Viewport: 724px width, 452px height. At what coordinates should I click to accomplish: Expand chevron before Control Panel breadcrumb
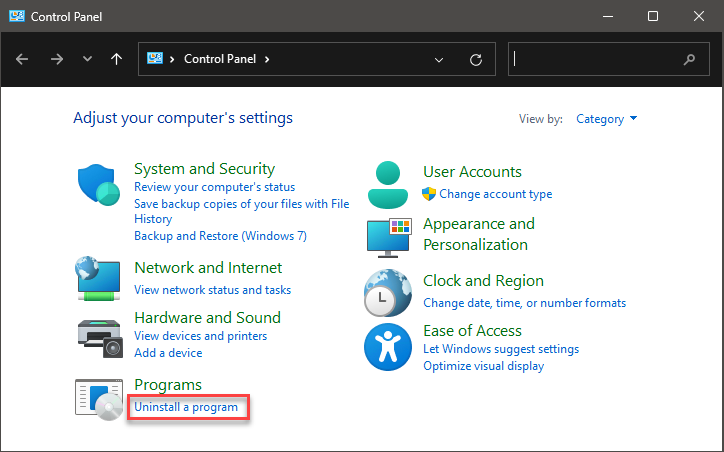(x=172, y=59)
